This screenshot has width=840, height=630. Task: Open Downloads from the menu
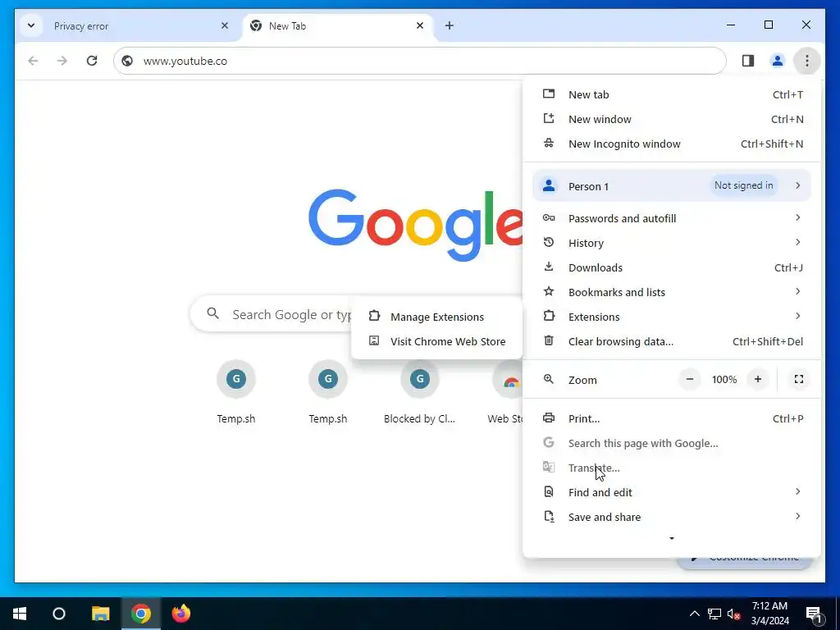(x=672, y=267)
